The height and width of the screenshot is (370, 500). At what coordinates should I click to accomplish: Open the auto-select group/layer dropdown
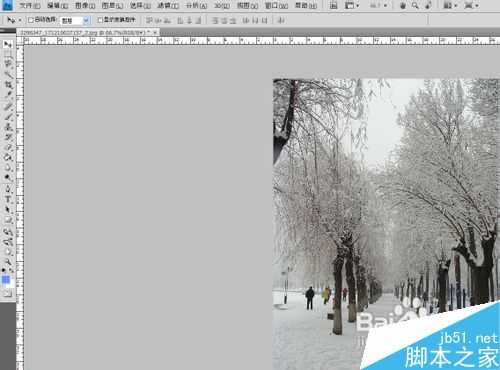75,21
